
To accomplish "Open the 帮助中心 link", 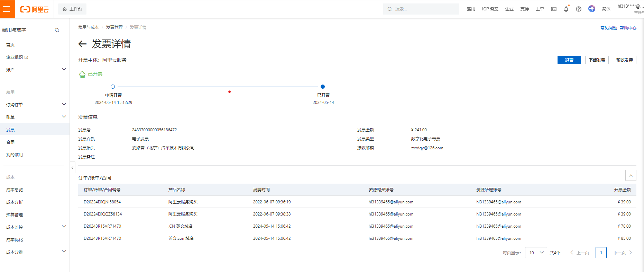I will [628, 28].
